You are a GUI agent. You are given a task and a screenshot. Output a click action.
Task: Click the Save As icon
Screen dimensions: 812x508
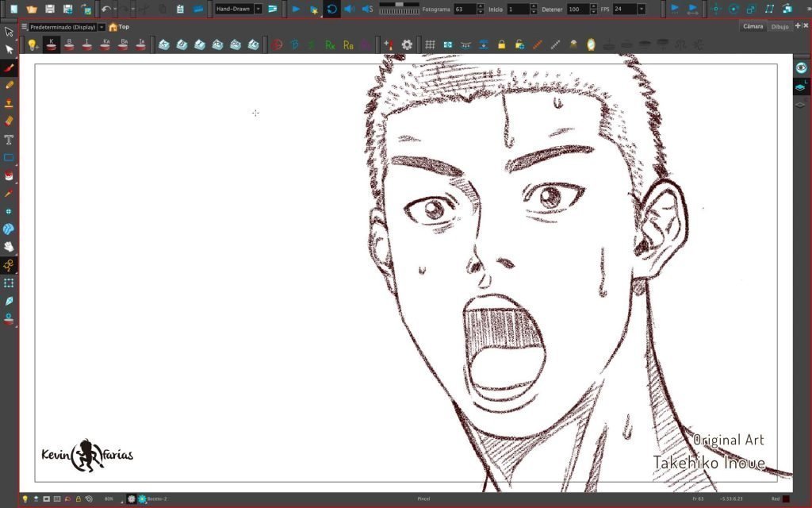tap(67, 9)
